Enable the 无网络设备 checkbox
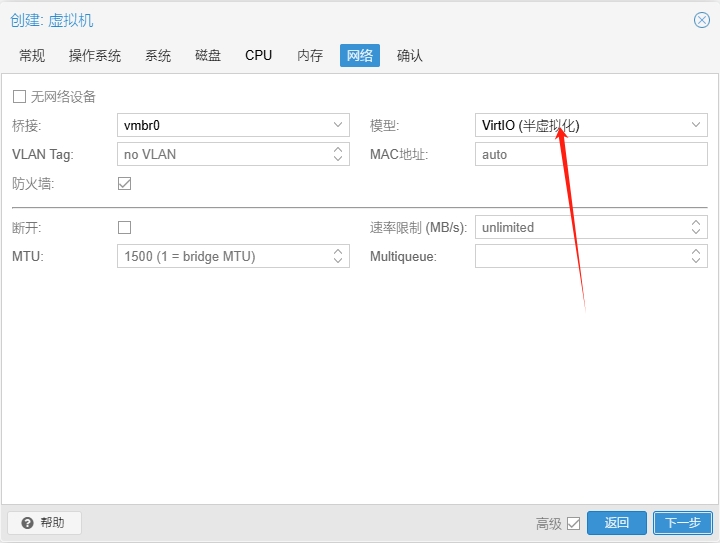The width and height of the screenshot is (720, 543). 19,97
